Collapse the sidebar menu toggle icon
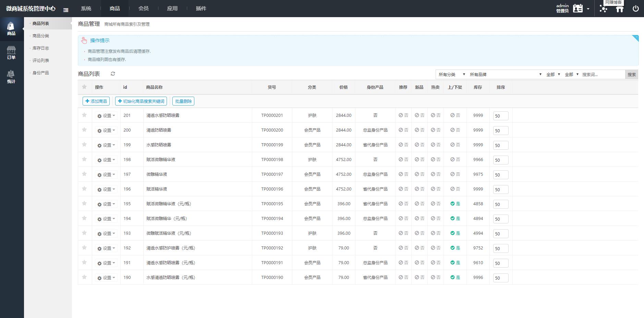This screenshot has width=644, height=318. [x=66, y=10]
